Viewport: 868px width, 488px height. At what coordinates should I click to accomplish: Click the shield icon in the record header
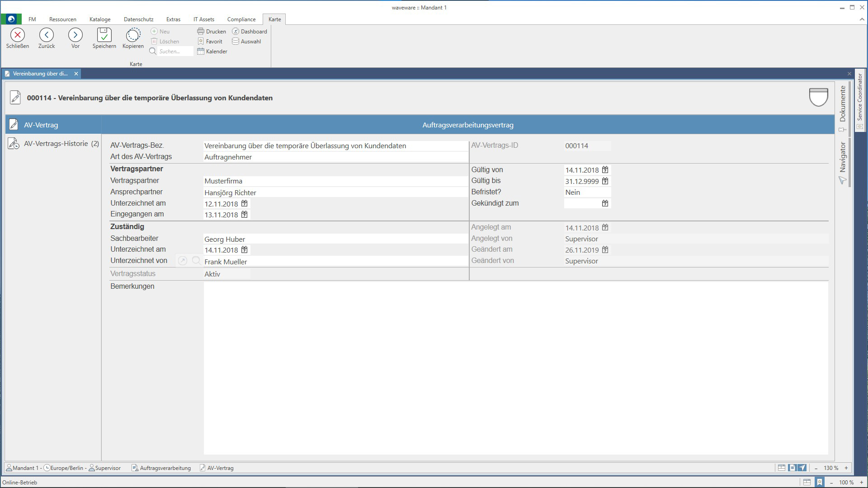click(x=818, y=97)
